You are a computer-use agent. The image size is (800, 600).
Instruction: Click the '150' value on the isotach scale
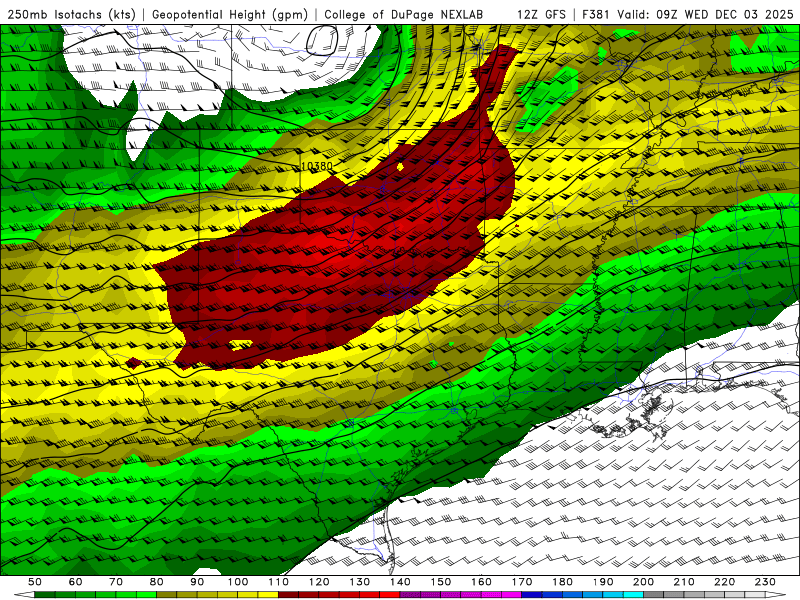(x=441, y=582)
